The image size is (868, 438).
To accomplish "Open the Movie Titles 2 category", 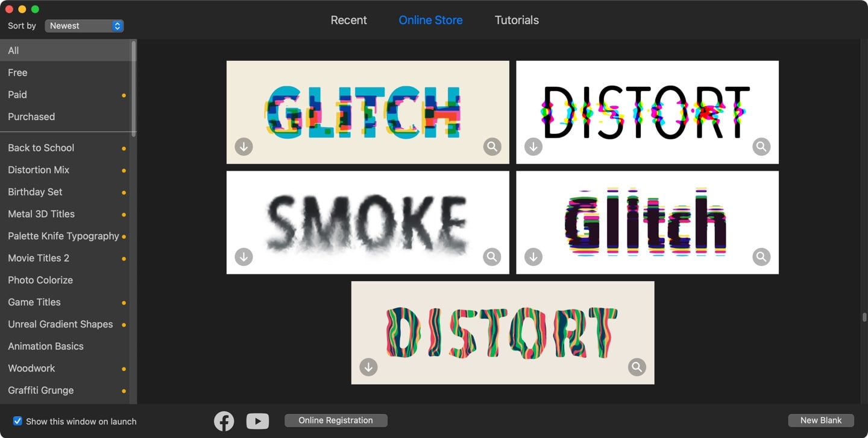I will [65, 258].
